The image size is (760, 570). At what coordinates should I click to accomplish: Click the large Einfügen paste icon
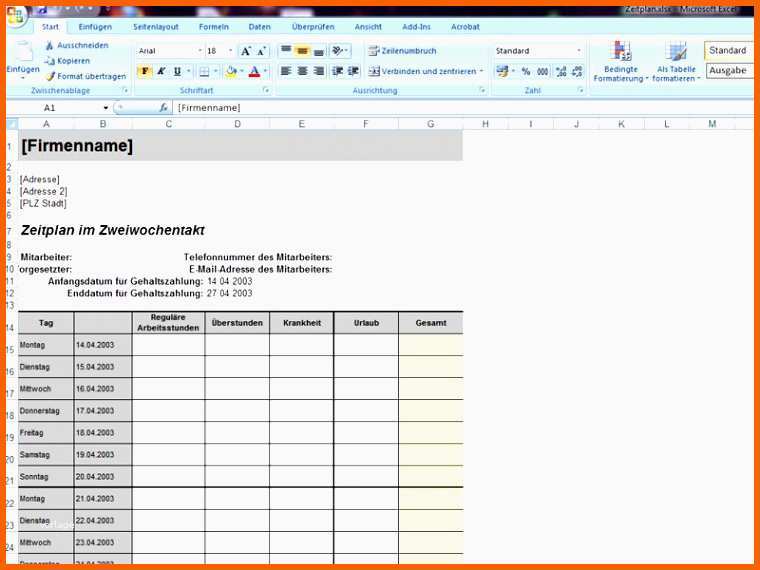(22, 52)
